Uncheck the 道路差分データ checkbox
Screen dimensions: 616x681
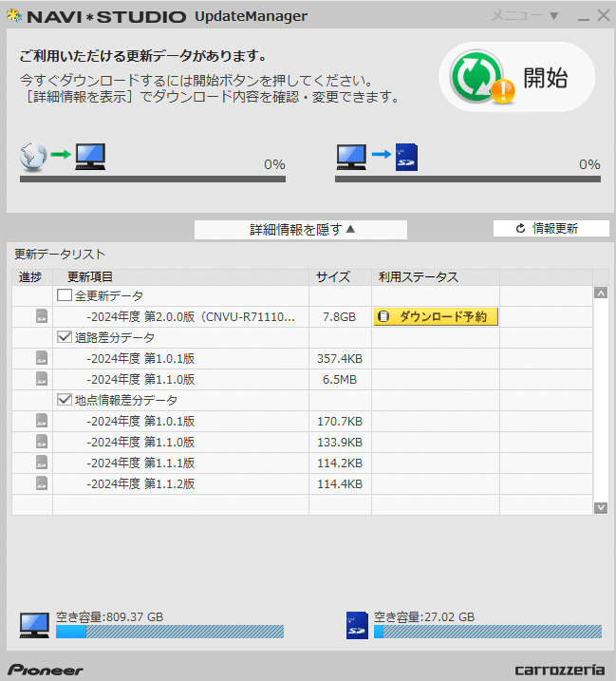[65, 337]
